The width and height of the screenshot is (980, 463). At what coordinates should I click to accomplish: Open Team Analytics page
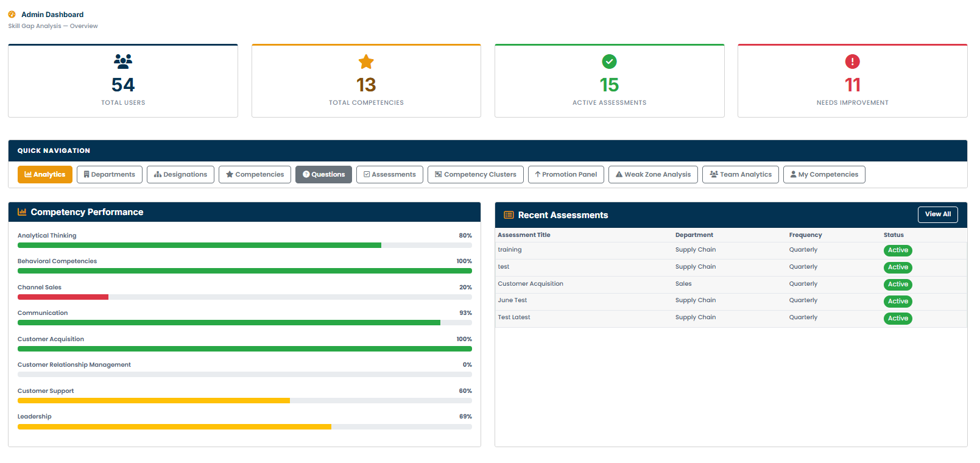click(x=741, y=174)
